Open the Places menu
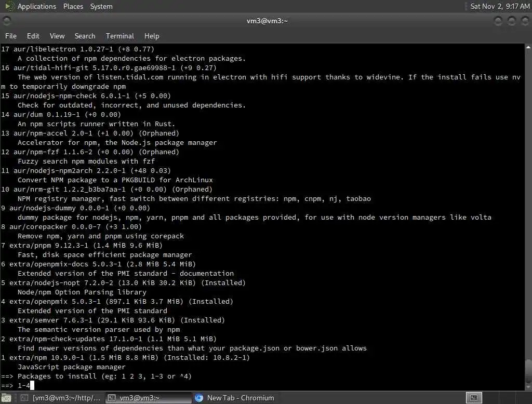The image size is (532, 404). click(73, 6)
